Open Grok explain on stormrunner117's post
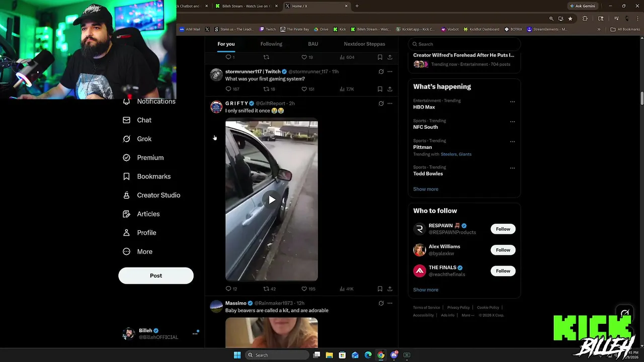This screenshot has width=644, height=362. (381, 71)
